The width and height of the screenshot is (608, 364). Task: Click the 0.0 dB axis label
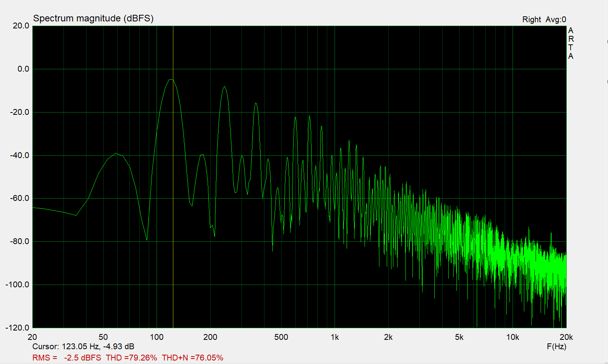(23, 69)
